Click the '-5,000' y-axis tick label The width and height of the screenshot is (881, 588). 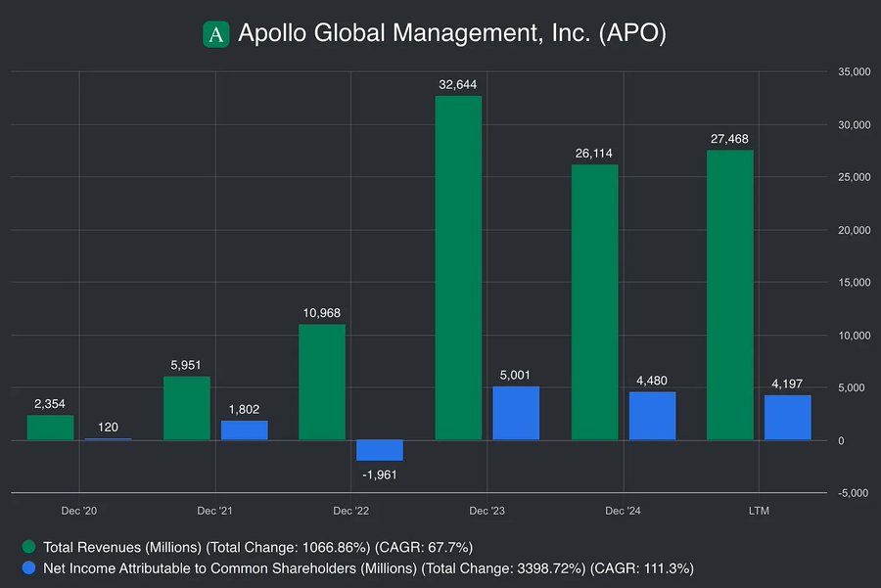pyautogui.click(x=853, y=493)
